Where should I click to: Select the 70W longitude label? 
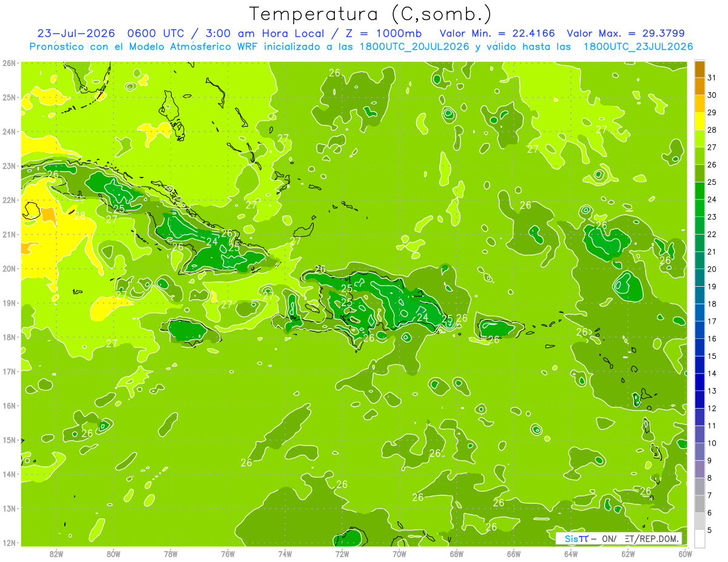399,554
